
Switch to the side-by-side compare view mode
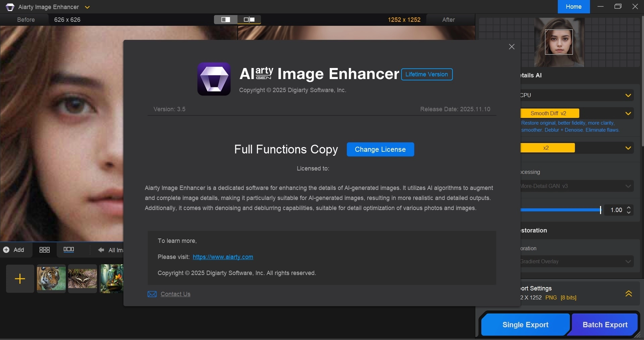pyautogui.click(x=249, y=20)
